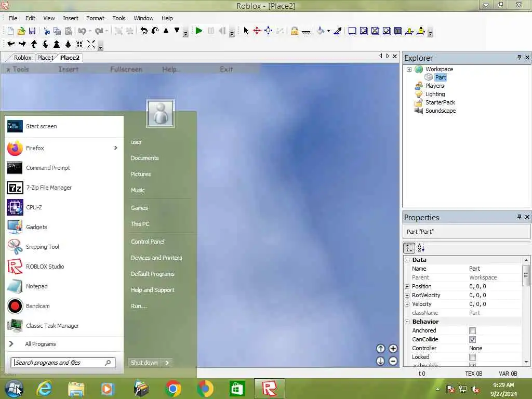The height and width of the screenshot is (399, 532).
Task: Open the File menu
Action: point(13,18)
